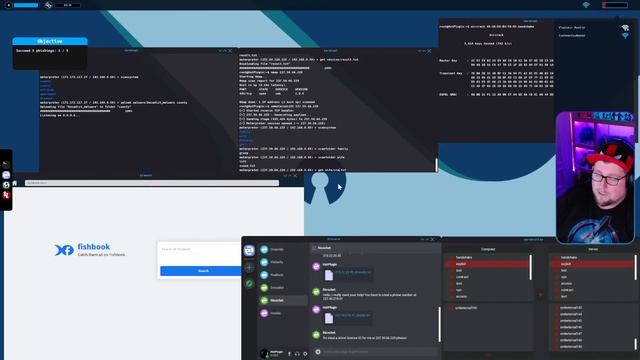Click the chat bubble icon in chat sidebar

[x=249, y=251]
